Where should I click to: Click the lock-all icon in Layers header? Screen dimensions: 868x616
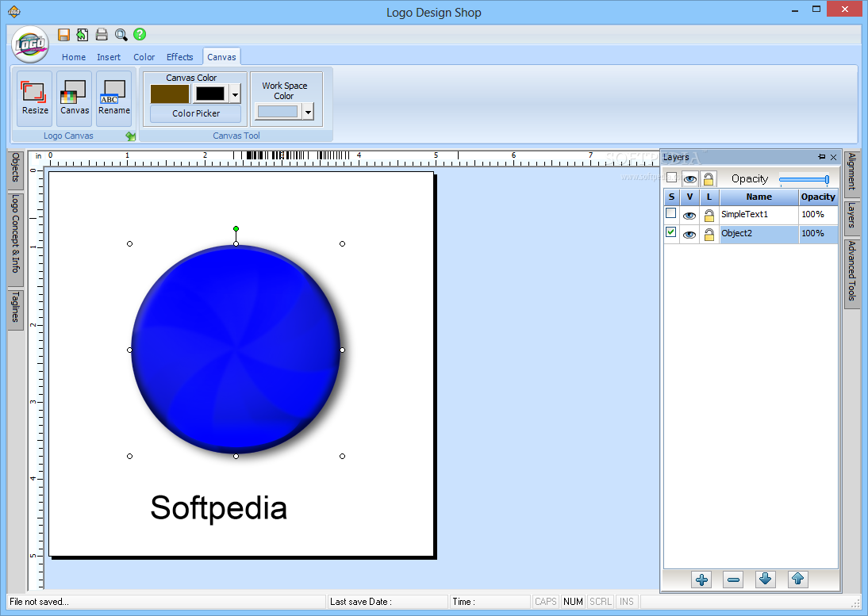click(x=708, y=178)
